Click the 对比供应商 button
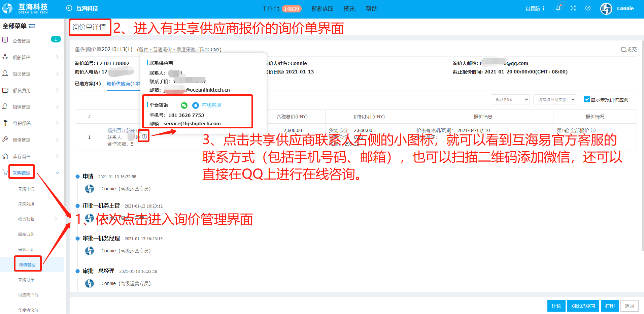Viewport: 644px width, 314px height. click(583, 306)
